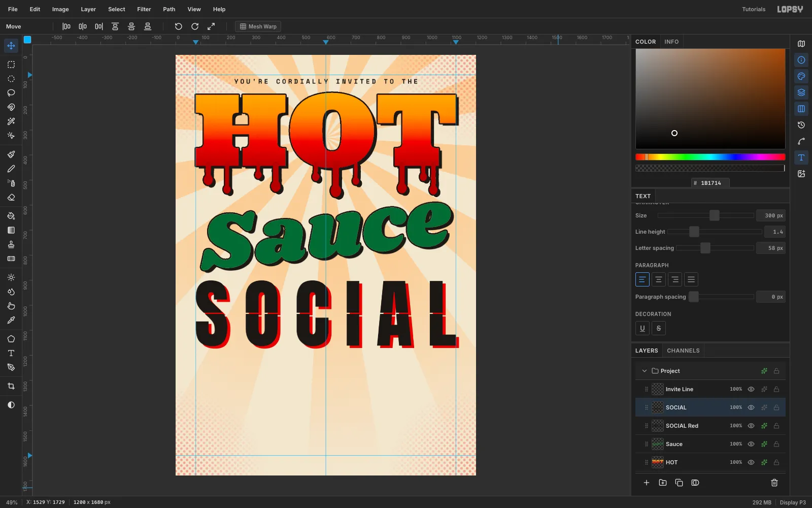Open the Filter menu
Viewport: 812px width, 508px height.
point(144,9)
